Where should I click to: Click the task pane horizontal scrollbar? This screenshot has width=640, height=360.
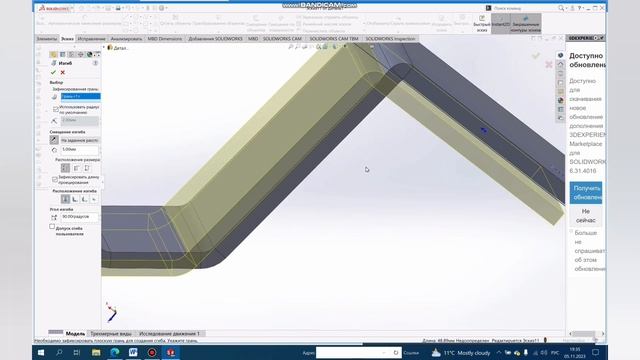tap(587, 333)
